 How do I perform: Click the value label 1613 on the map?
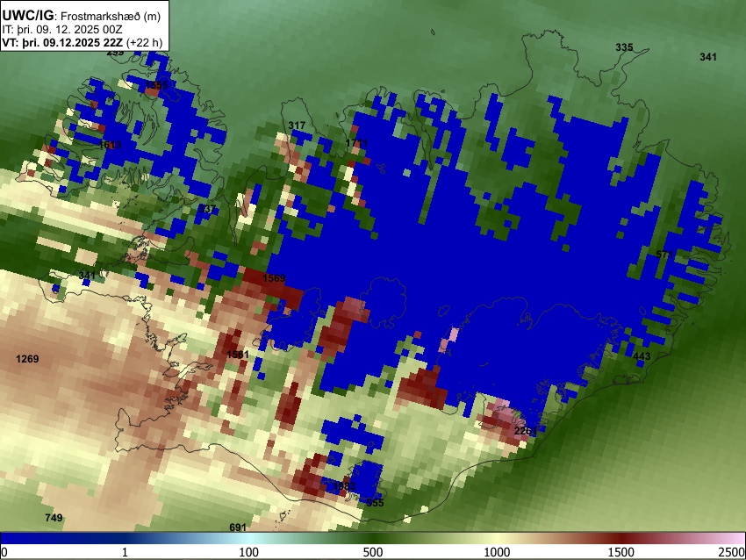(x=110, y=144)
